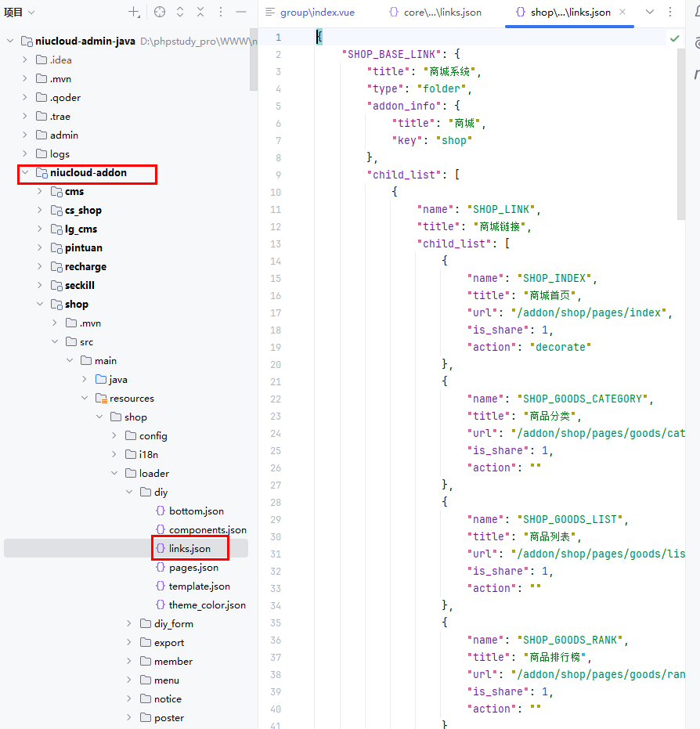Click the locate opened file crosshair icon
This screenshot has height=729, width=700.
click(160, 12)
